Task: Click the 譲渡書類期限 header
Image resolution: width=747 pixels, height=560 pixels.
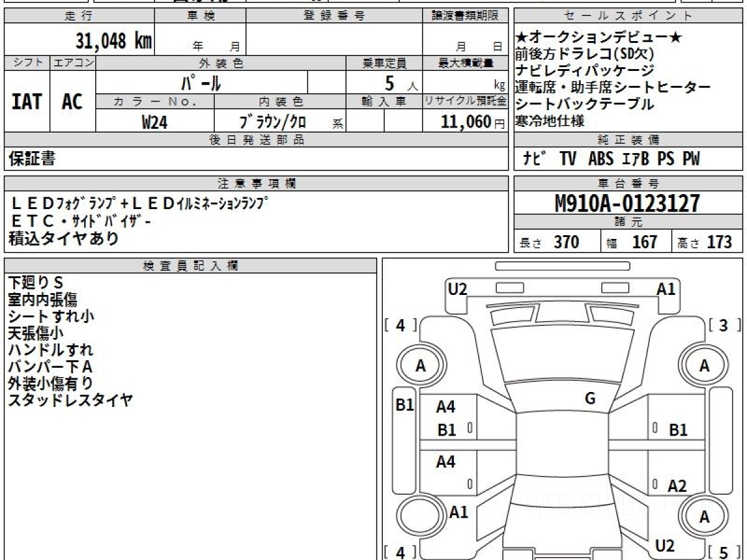Action: (466, 16)
